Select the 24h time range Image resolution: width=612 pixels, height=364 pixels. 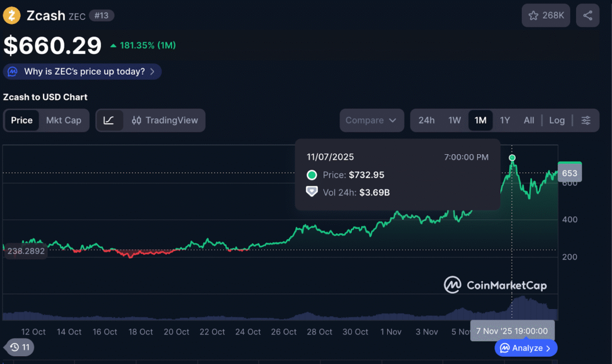point(426,120)
